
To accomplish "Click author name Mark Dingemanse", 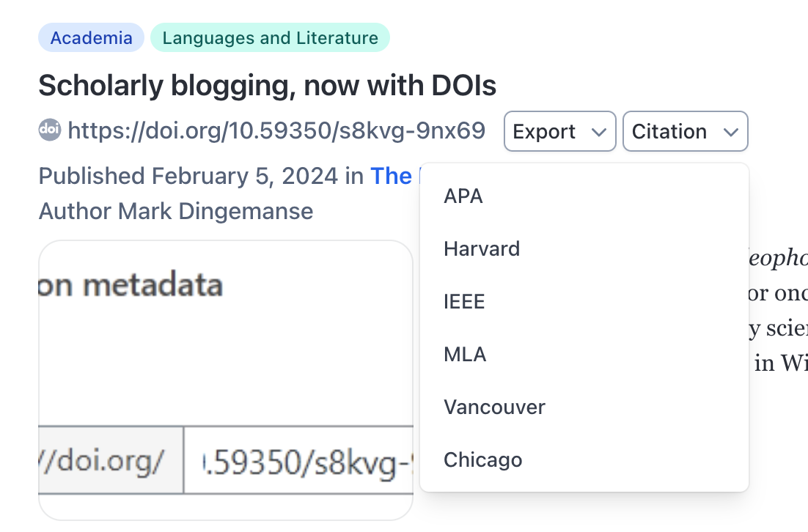I will (x=216, y=211).
